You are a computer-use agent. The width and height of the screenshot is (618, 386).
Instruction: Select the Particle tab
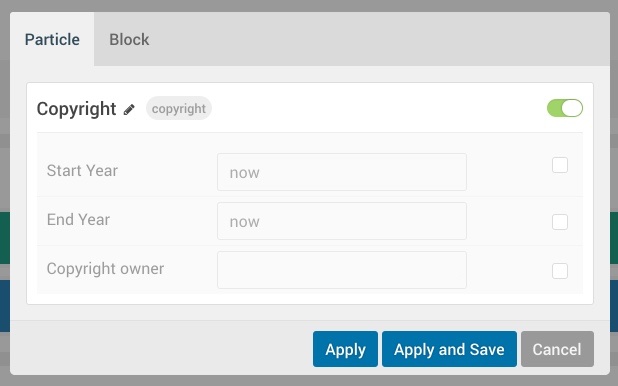(52, 39)
